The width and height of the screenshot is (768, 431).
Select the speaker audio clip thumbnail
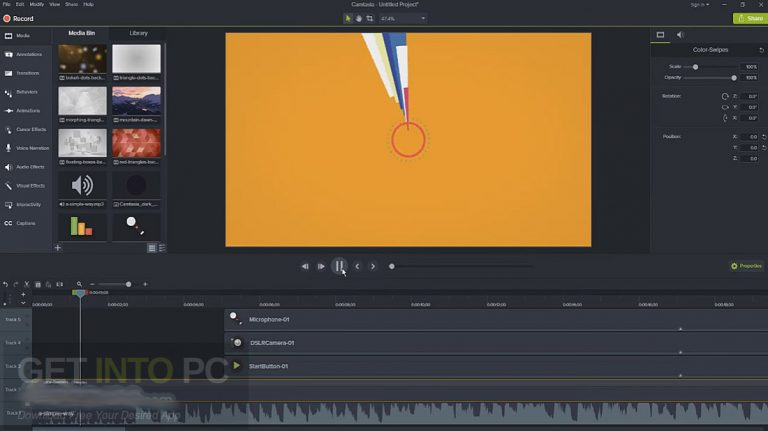[x=82, y=185]
